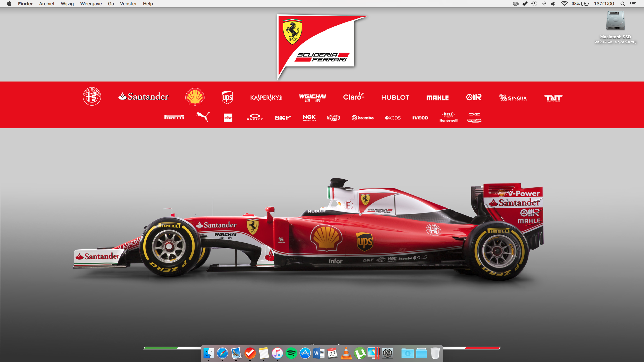
Task: Open Spotlight search magnifier
Action: [623, 4]
